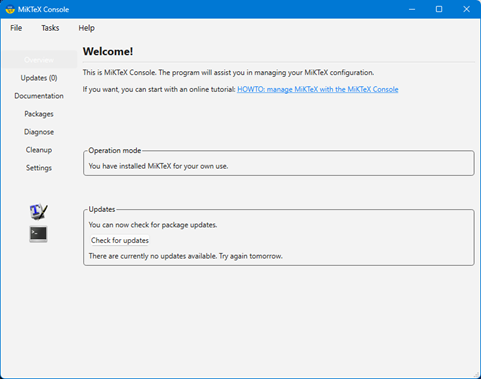Click the Check for updates button
481x379 pixels.
(120, 240)
